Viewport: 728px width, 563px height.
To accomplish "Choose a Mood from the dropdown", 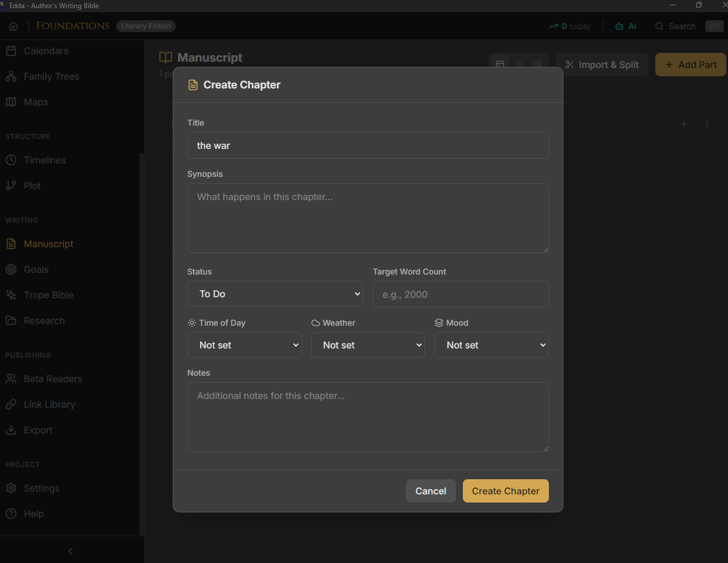I will point(491,345).
